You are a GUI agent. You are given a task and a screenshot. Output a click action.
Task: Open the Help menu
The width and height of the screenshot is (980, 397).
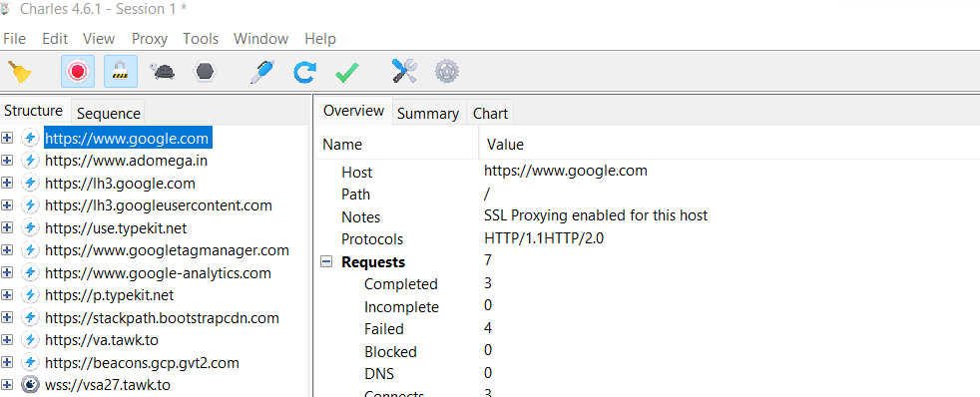point(320,39)
